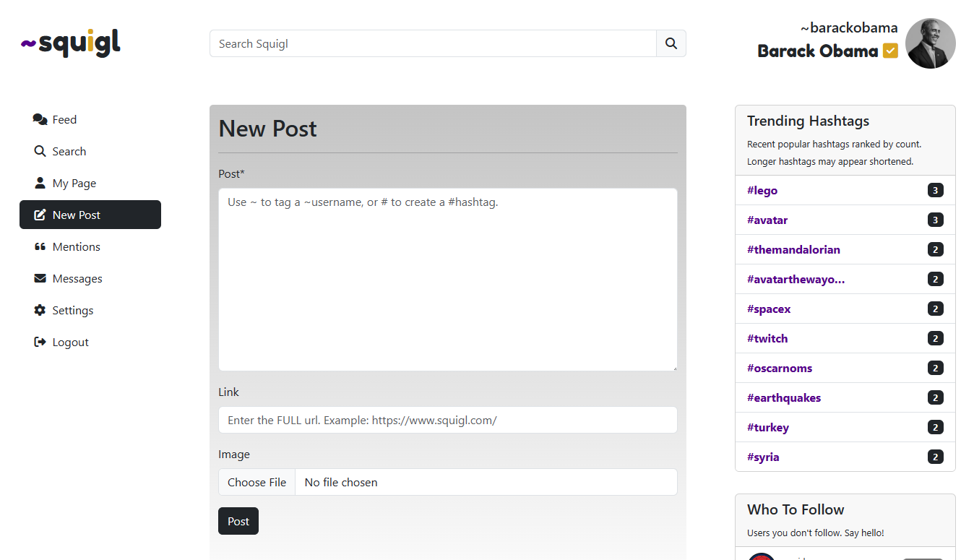974x560 pixels.
Task: Click Barack Obama's profile picture
Action: [930, 43]
